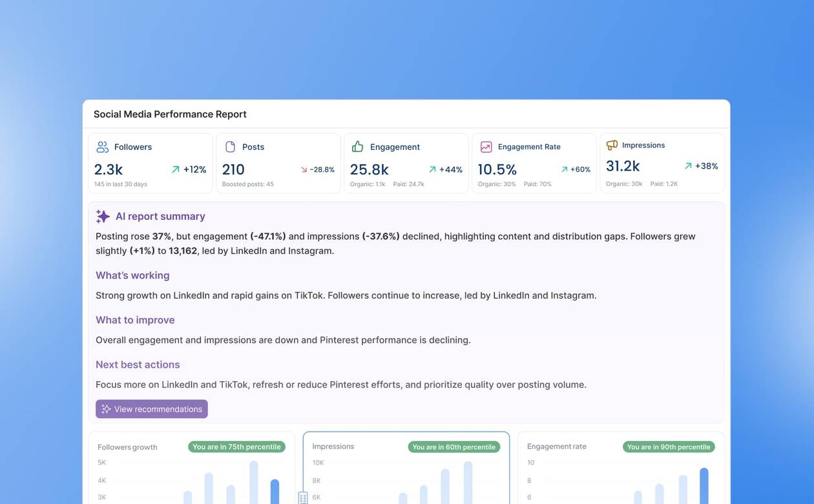Click the 145 in last 30 days text
The width and height of the screenshot is (814, 504).
pos(121,184)
